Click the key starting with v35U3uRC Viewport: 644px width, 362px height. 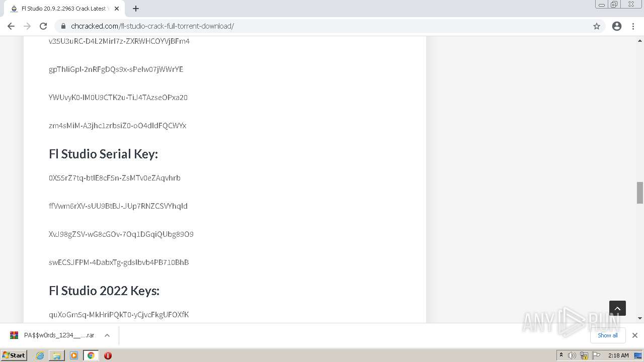[119, 41]
